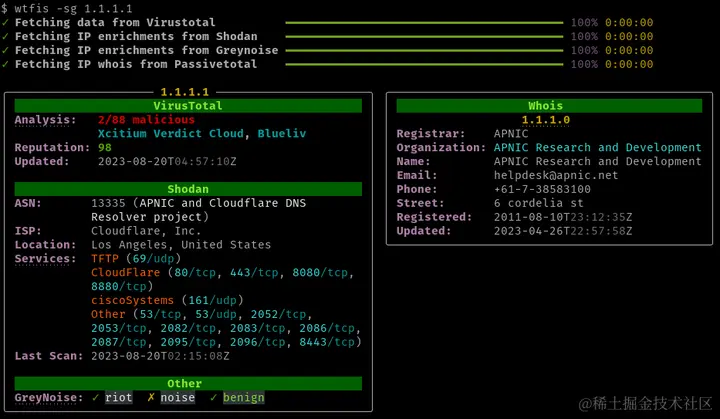Click the 53/udp port
The height and width of the screenshot is (419, 720).
click(216, 314)
